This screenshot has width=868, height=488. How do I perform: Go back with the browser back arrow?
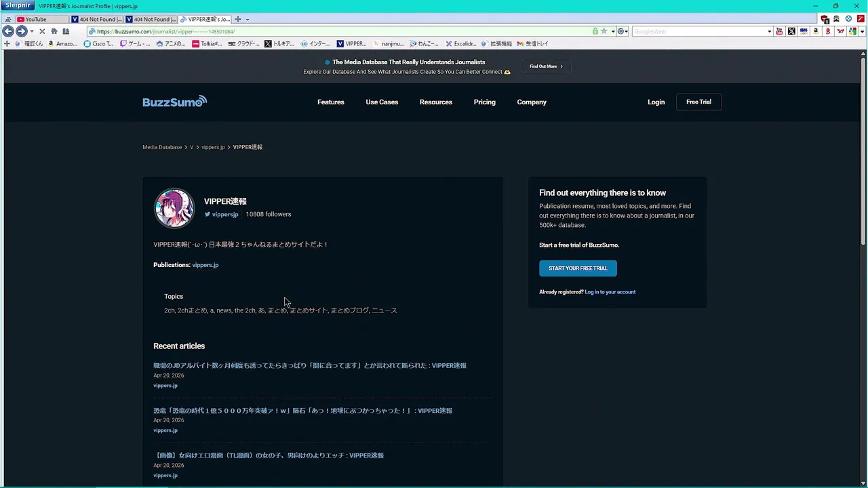point(8,31)
